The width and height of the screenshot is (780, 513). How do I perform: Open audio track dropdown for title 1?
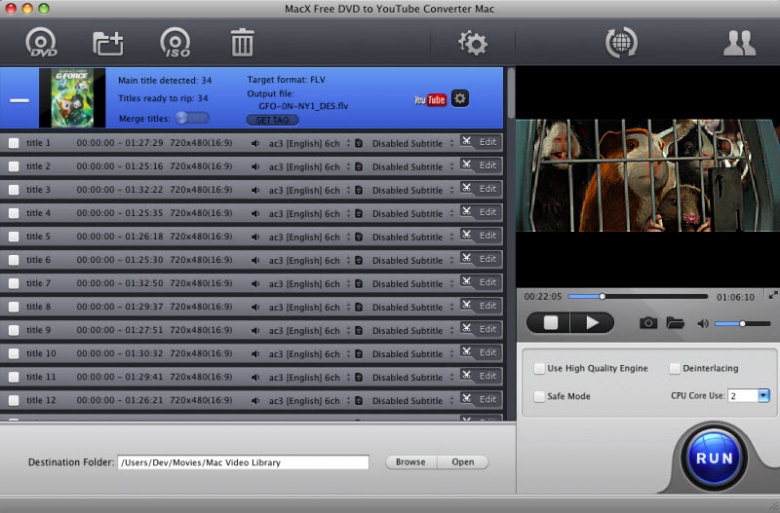[x=348, y=143]
